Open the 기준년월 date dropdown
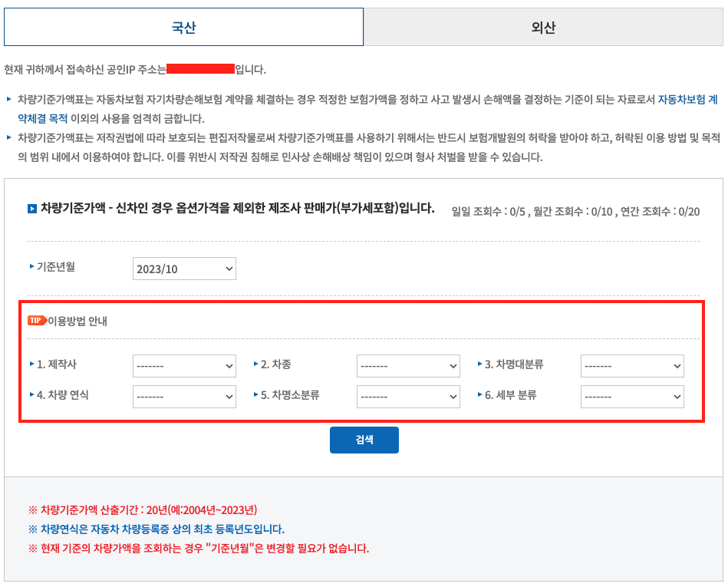Viewport: 728px width, 587px height. [184, 269]
